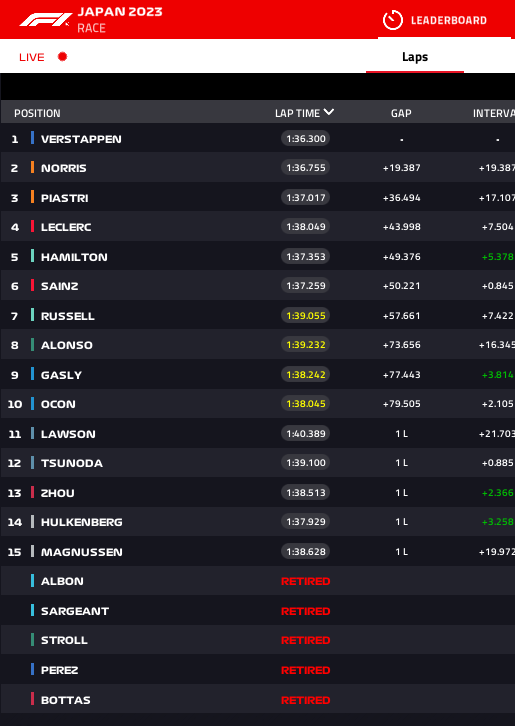Switch to the Laps tab
515x726 pixels.
[x=415, y=56]
